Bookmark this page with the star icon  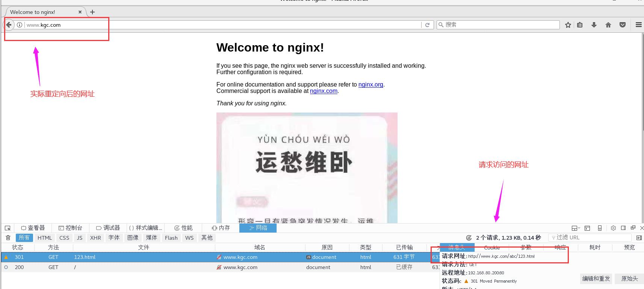pos(568,25)
